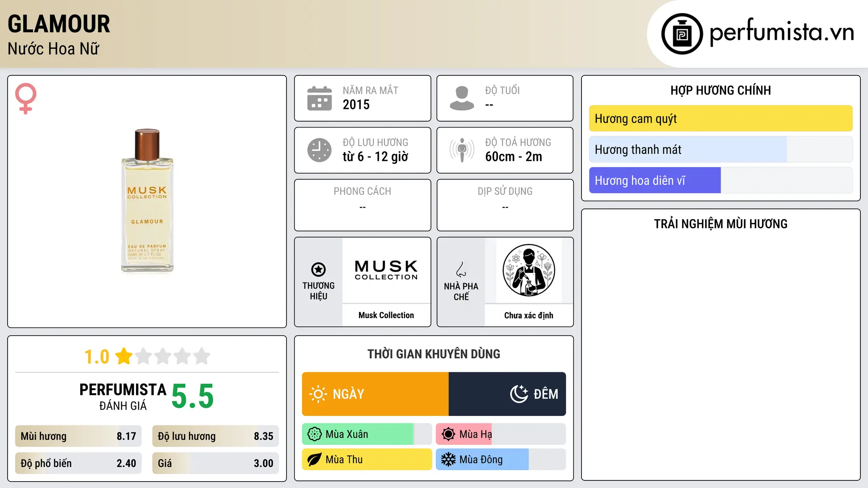
Task: Click the pink female gender symbol
Action: (x=26, y=98)
